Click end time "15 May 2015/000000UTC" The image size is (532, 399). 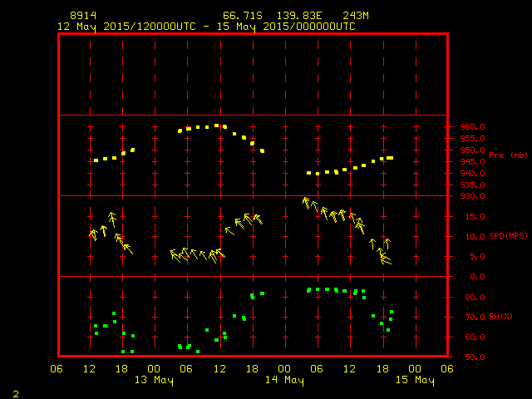pyautogui.click(x=286, y=27)
